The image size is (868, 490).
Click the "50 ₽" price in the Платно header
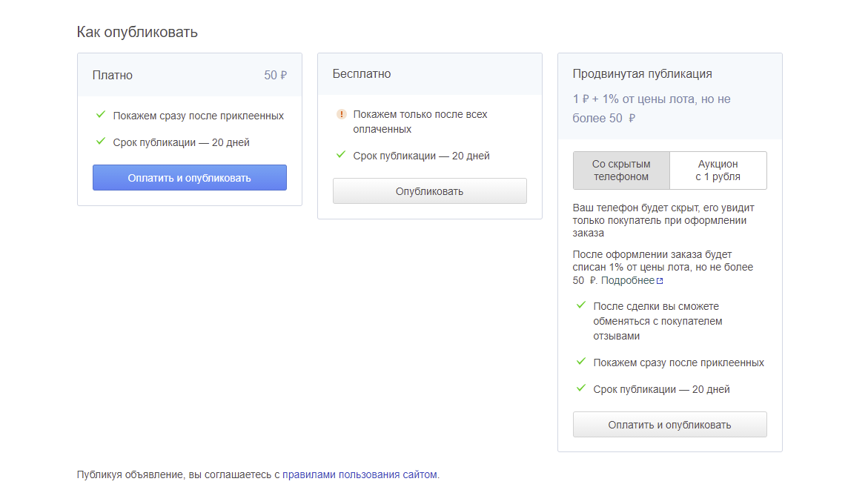(275, 75)
